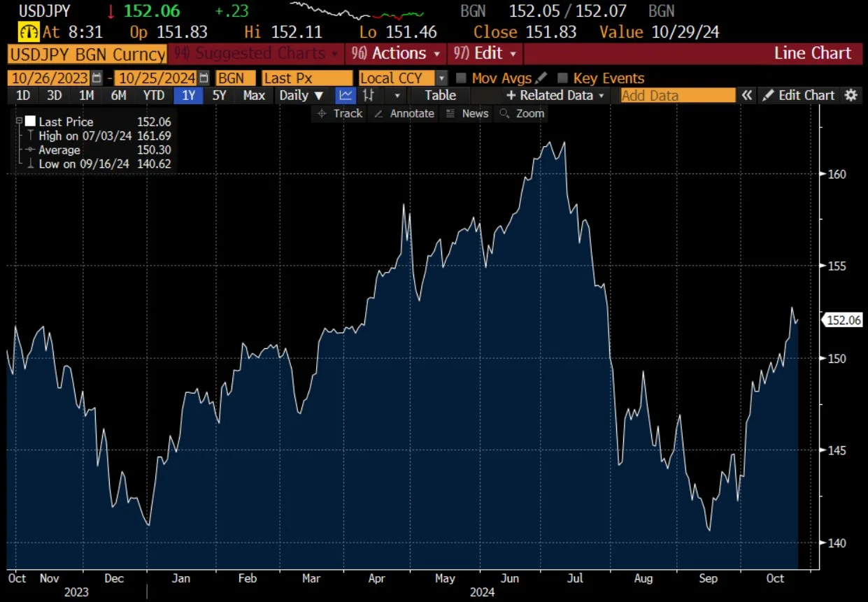Switch to the candlestick chart icon

tap(369, 95)
